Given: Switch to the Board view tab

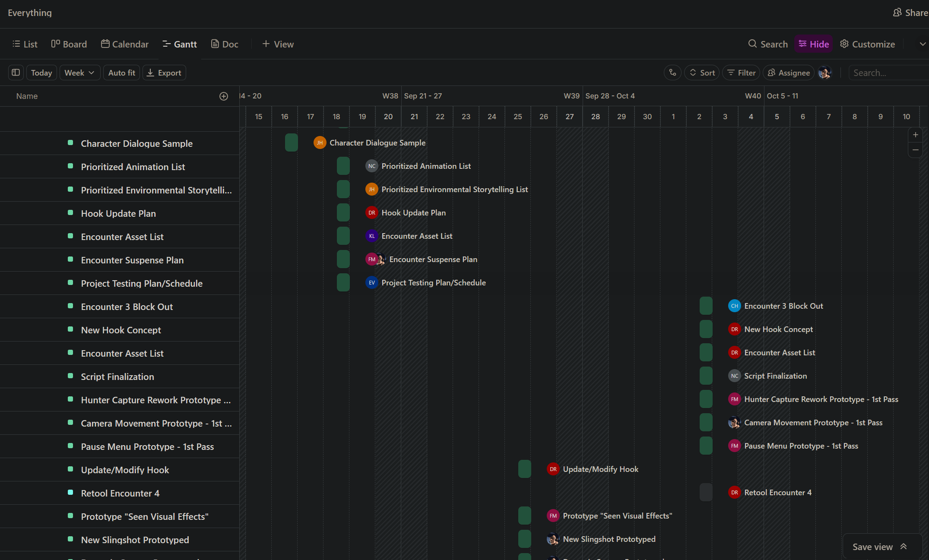Looking at the screenshot, I should tap(69, 44).
